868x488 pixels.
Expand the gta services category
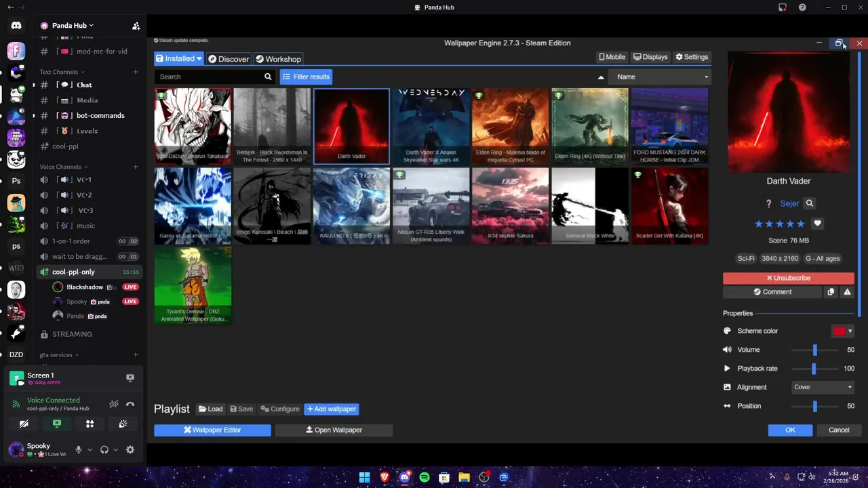(59, 354)
